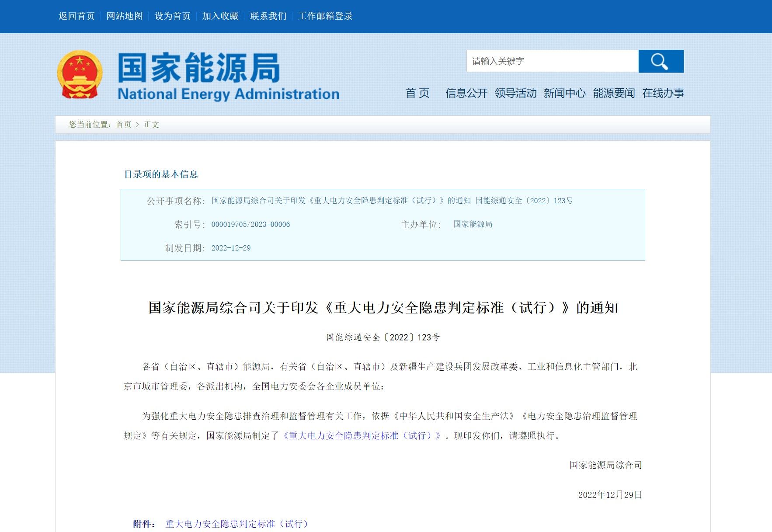Screen dimensions: 772x532
Task: Click 正文 in the breadcrumb
Action: coord(152,125)
